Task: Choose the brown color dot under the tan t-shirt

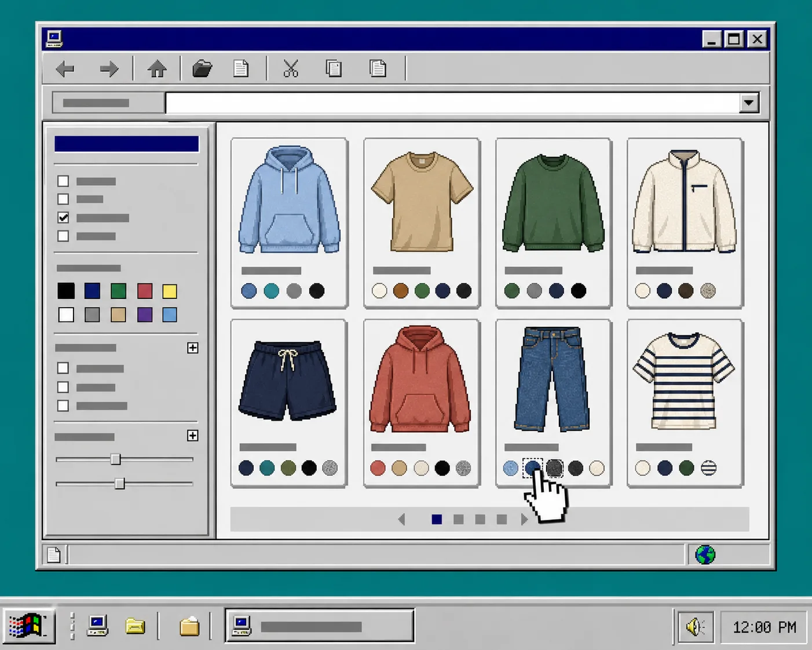Action: tap(401, 291)
